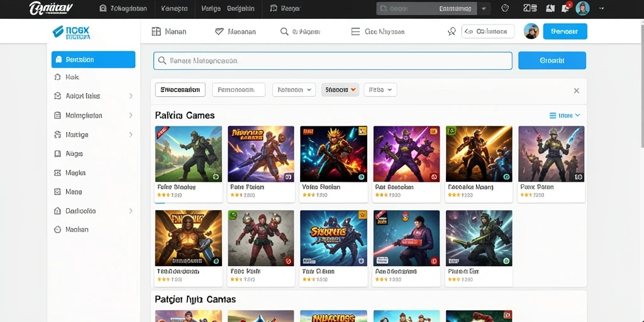Close the filter bar with the X
Image resolution: width=644 pixels, height=322 pixels.
tap(577, 91)
